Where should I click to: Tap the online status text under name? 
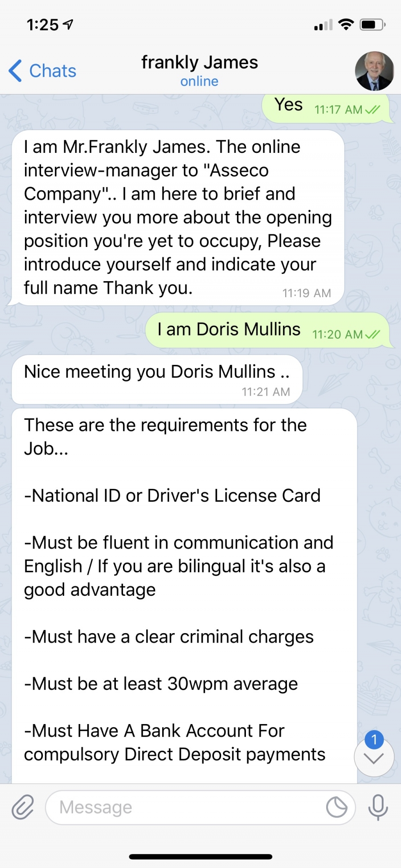(x=199, y=82)
